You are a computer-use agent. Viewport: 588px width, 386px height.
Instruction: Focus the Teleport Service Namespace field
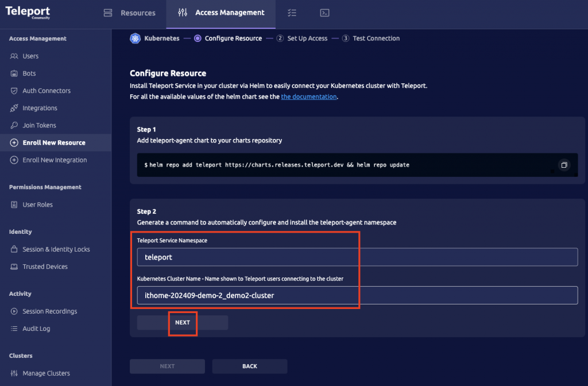[x=357, y=257]
